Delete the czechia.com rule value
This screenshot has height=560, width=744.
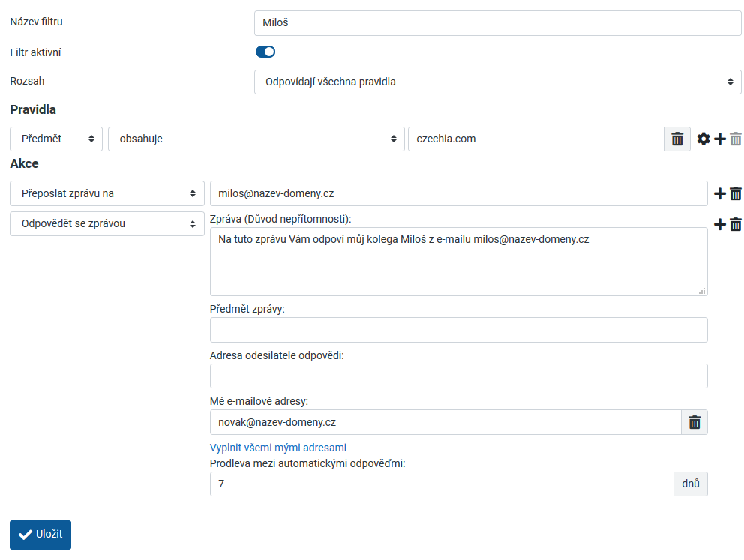coord(676,139)
